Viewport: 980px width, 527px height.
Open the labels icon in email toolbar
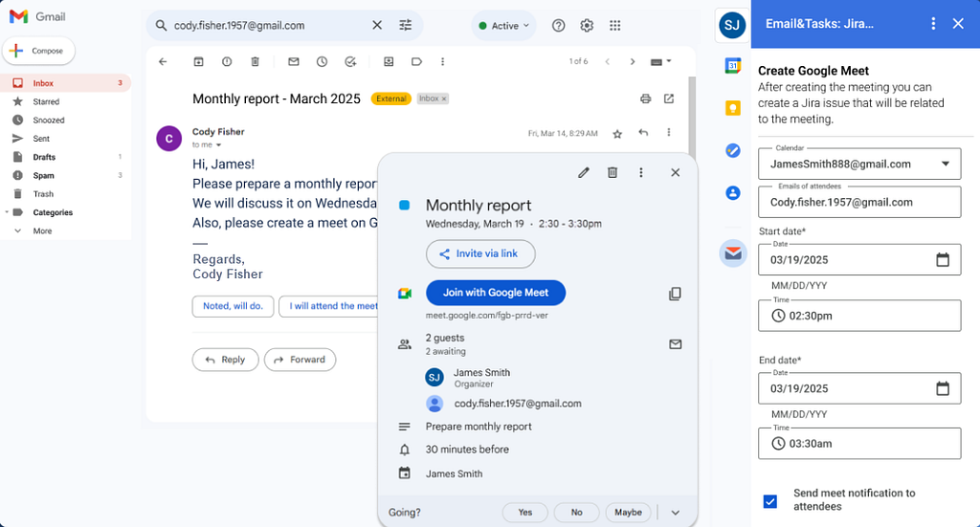(x=417, y=62)
